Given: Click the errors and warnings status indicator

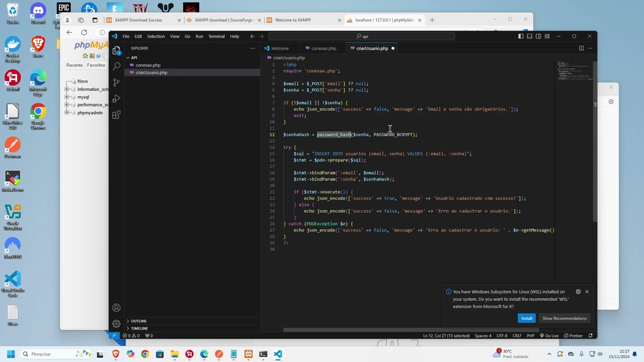Looking at the screenshot, I should [131, 335].
